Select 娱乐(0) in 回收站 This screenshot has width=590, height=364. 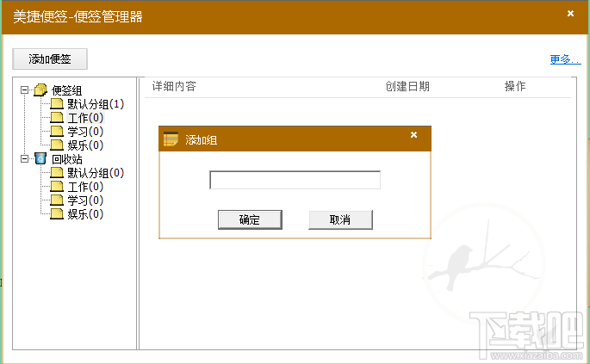coord(85,214)
